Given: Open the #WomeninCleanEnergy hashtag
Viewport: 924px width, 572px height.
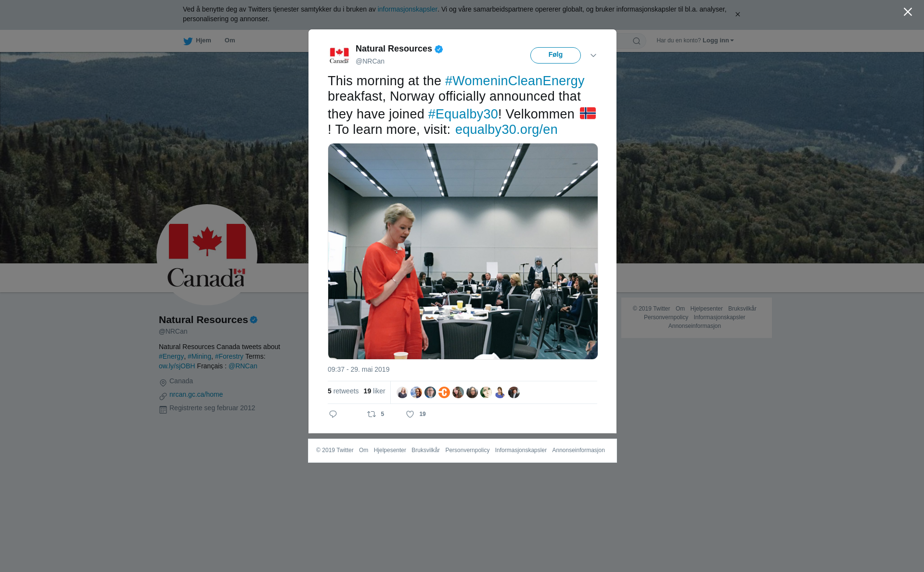Looking at the screenshot, I should click(x=514, y=81).
